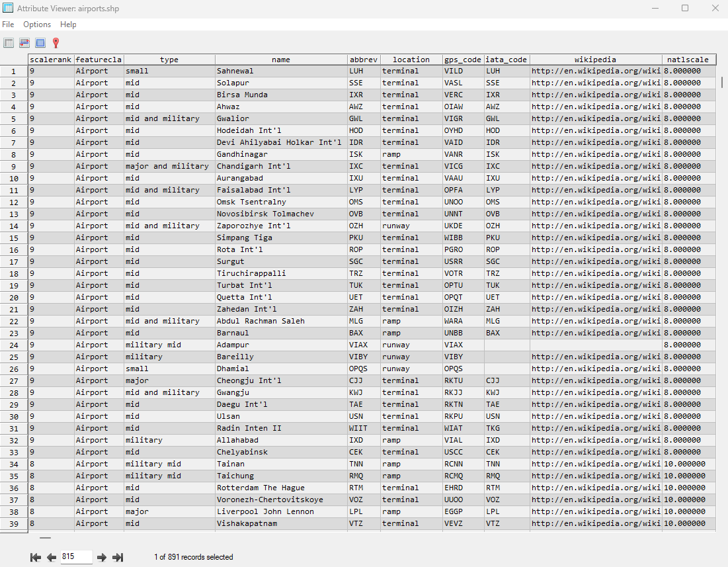This screenshot has height=567, width=728.
Task: Open the Options menu
Action: click(37, 24)
